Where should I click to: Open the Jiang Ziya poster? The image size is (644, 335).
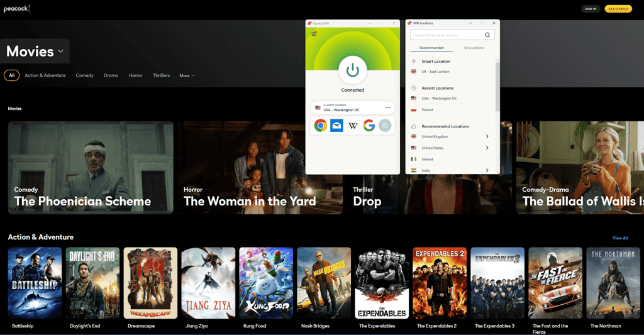coord(208,283)
